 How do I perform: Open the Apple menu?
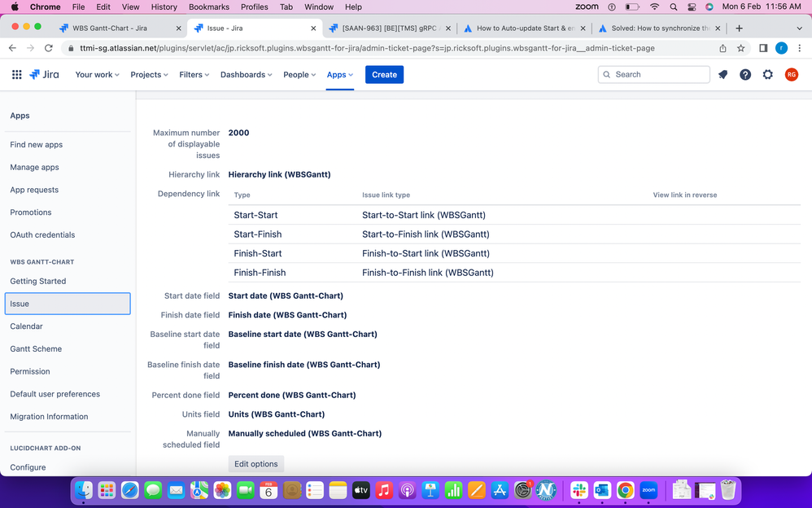pos(15,7)
